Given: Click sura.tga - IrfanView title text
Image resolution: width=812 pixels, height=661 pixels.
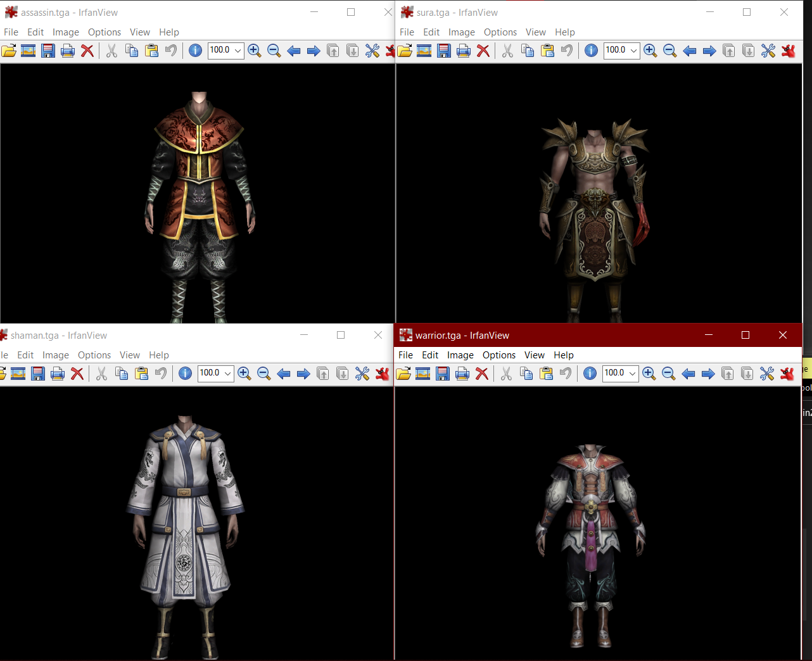Looking at the screenshot, I should coord(457,13).
